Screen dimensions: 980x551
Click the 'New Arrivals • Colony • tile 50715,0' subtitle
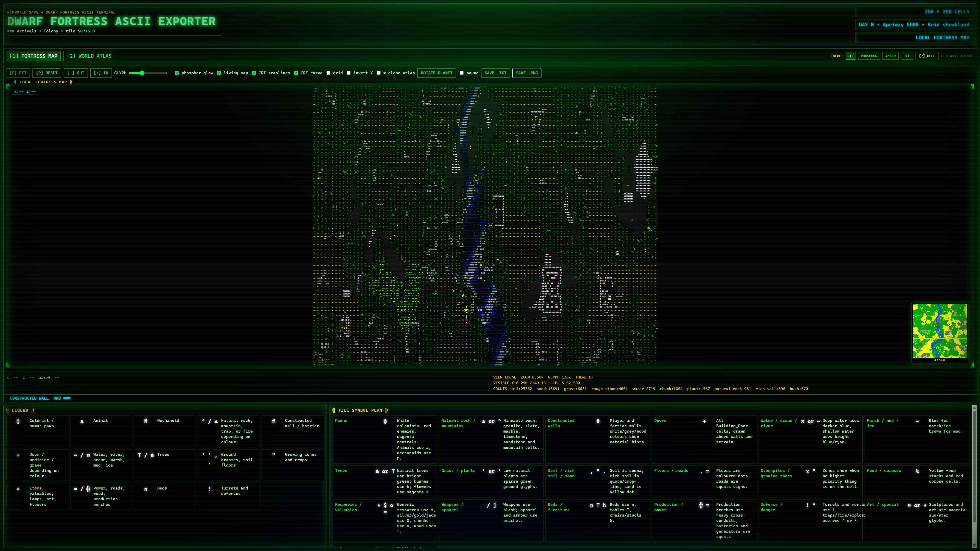pyautogui.click(x=51, y=31)
